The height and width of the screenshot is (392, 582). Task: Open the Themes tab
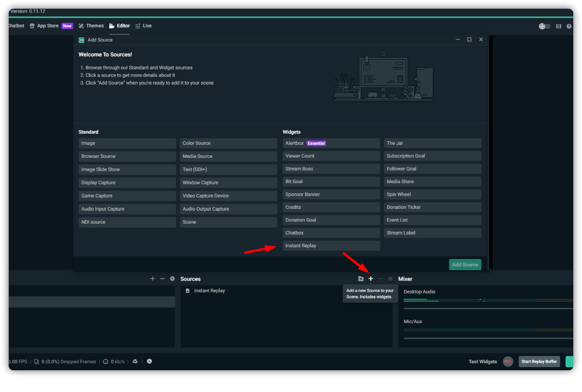(x=91, y=26)
